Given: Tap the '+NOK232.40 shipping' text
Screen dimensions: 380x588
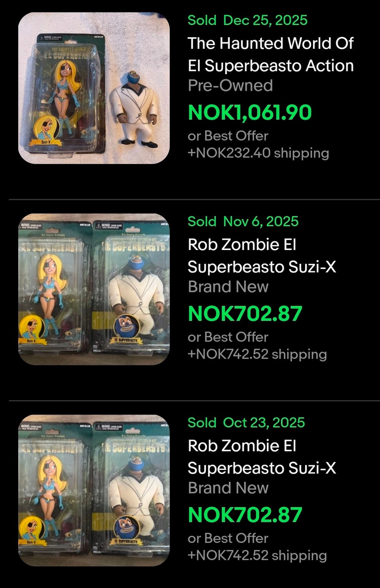Looking at the screenshot, I should (258, 153).
